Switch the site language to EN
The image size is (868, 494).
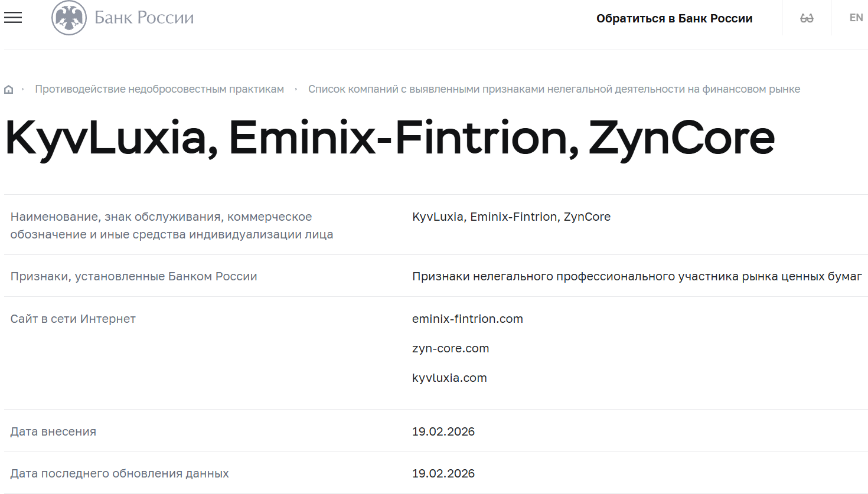click(856, 18)
